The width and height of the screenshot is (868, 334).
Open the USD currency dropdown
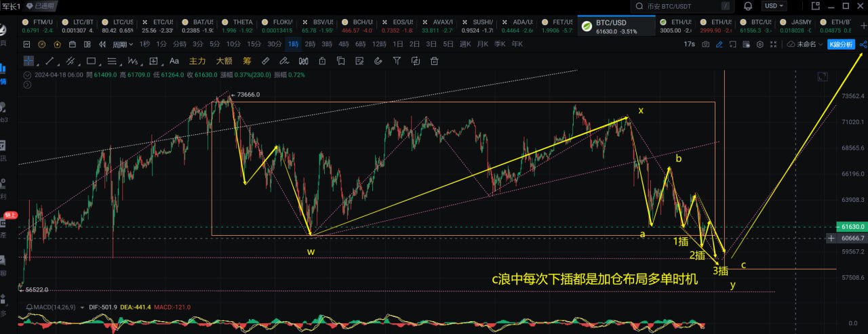774,5
